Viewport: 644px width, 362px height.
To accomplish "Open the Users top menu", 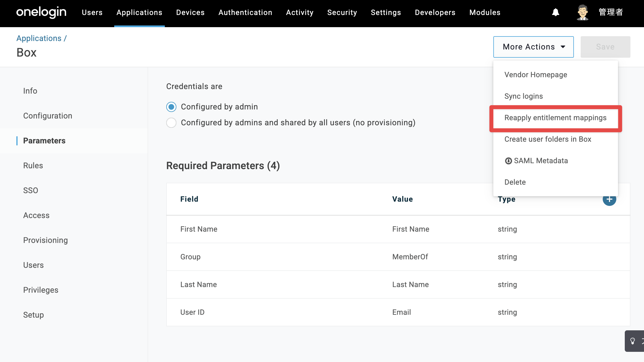I will tap(92, 12).
